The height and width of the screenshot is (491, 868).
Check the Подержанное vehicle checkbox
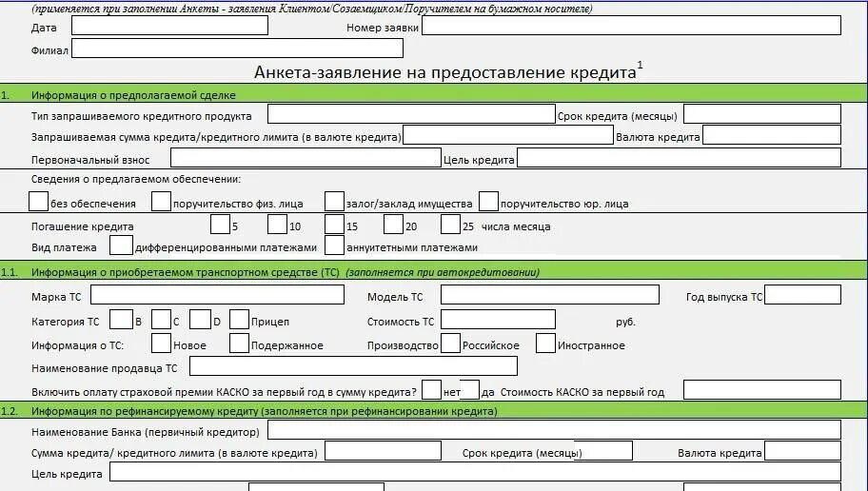click(239, 344)
